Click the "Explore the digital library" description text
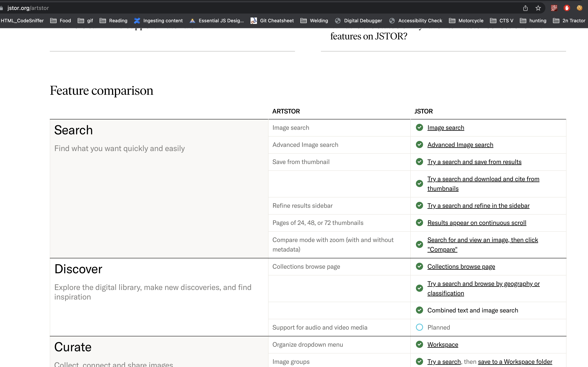This screenshot has width=588, height=367. 153,292
